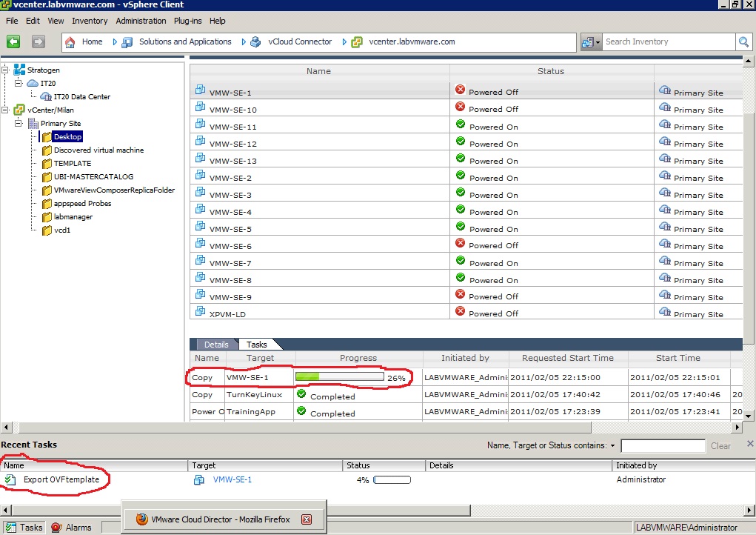This screenshot has width=756, height=535.
Task: Click the Progress column header in tasks table
Action: click(358, 358)
